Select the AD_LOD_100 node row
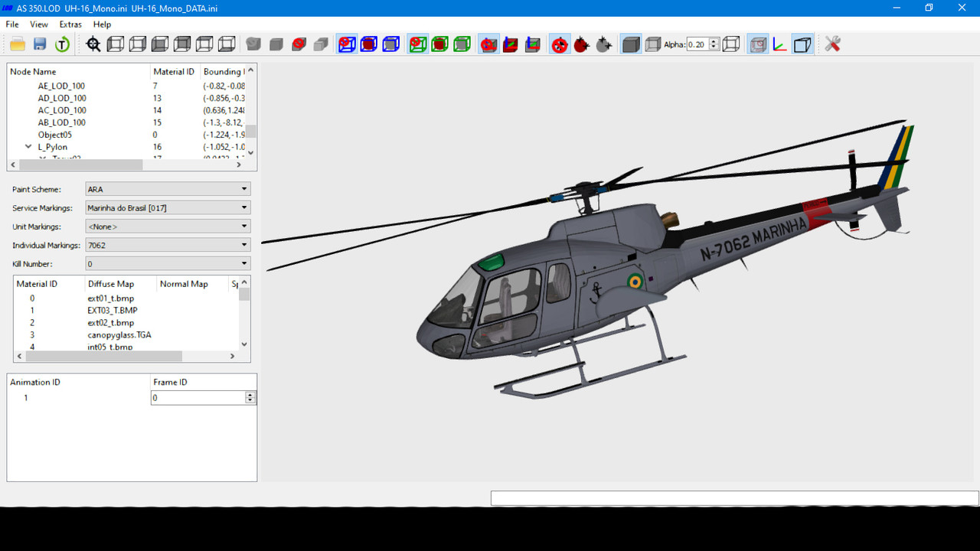 [126, 98]
